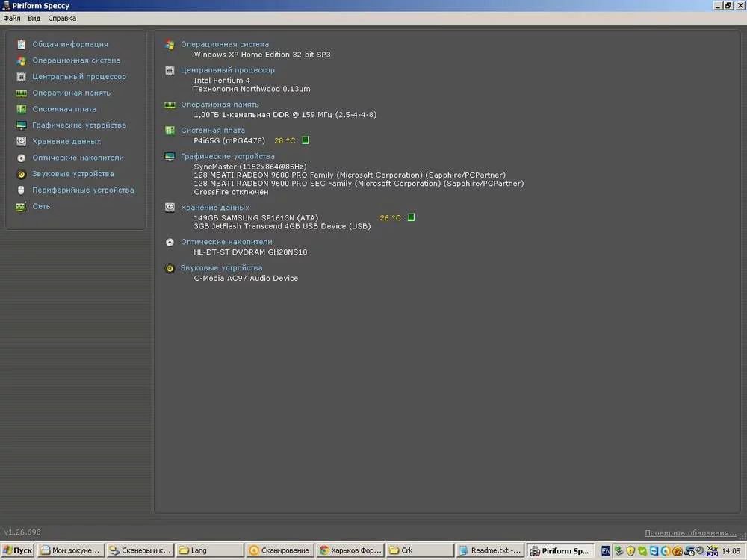Open the Файл menu
The image size is (747, 560).
point(12,18)
